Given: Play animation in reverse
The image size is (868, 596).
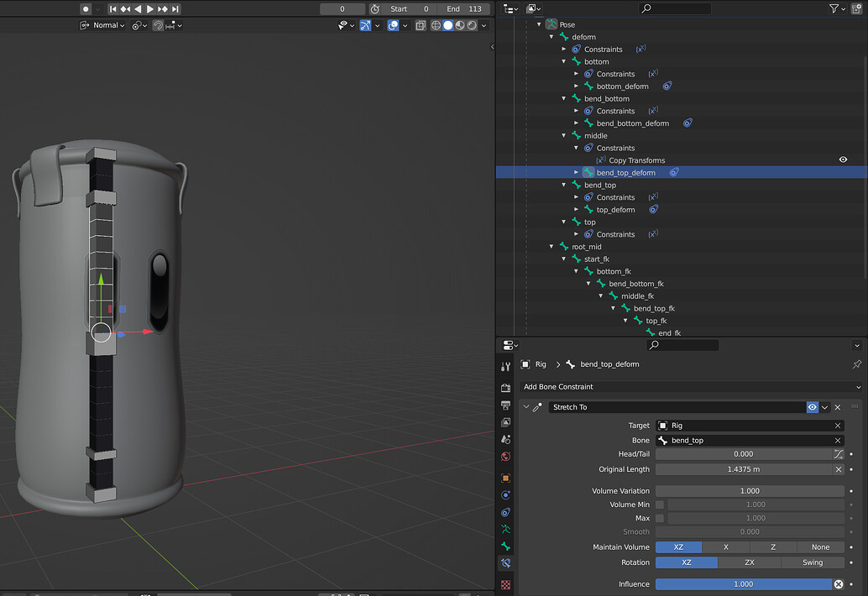Looking at the screenshot, I should coord(138,9).
